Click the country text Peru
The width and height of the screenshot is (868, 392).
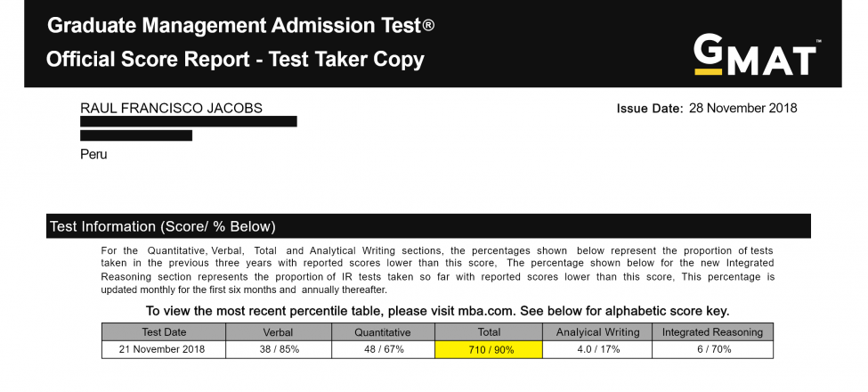(x=93, y=154)
